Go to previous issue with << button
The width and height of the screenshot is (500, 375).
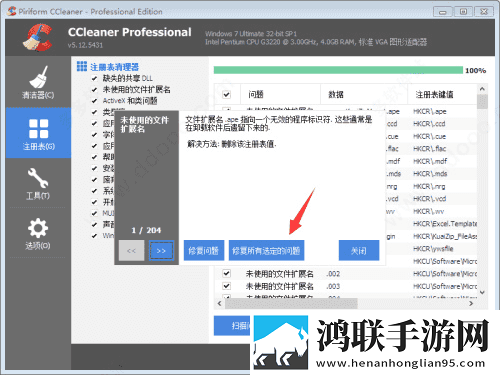[x=131, y=251]
